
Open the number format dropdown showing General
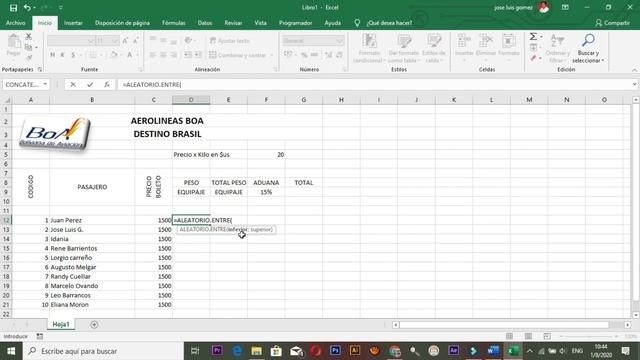(340, 41)
